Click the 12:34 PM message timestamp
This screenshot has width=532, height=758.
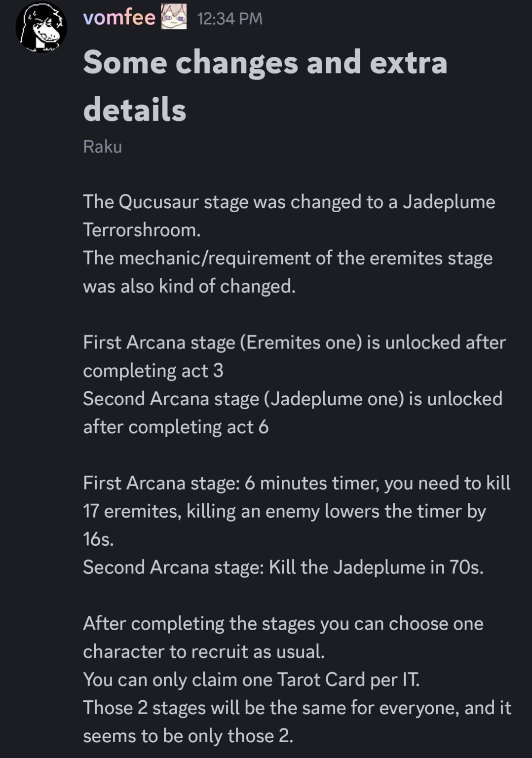coord(229,19)
